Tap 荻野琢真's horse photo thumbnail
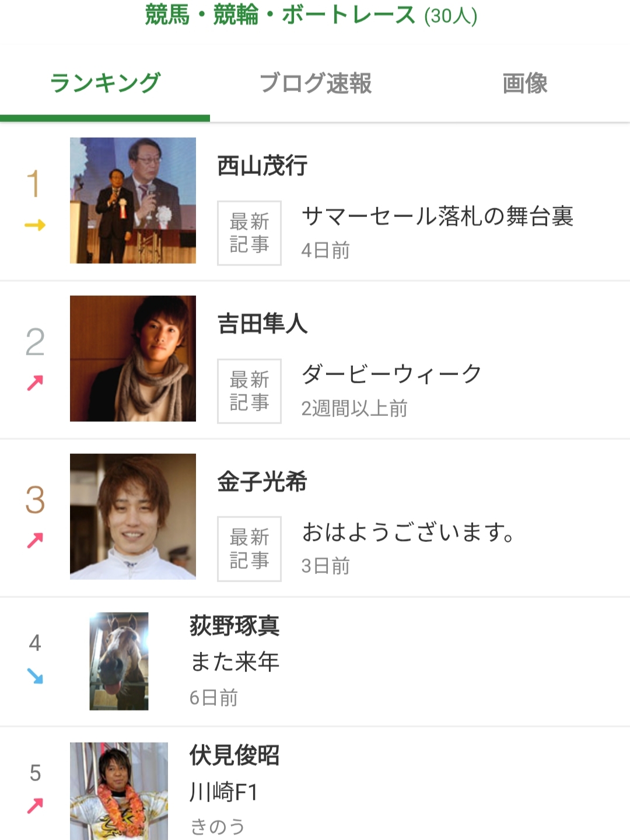Viewport: 630px width, 840px height. coord(119,661)
